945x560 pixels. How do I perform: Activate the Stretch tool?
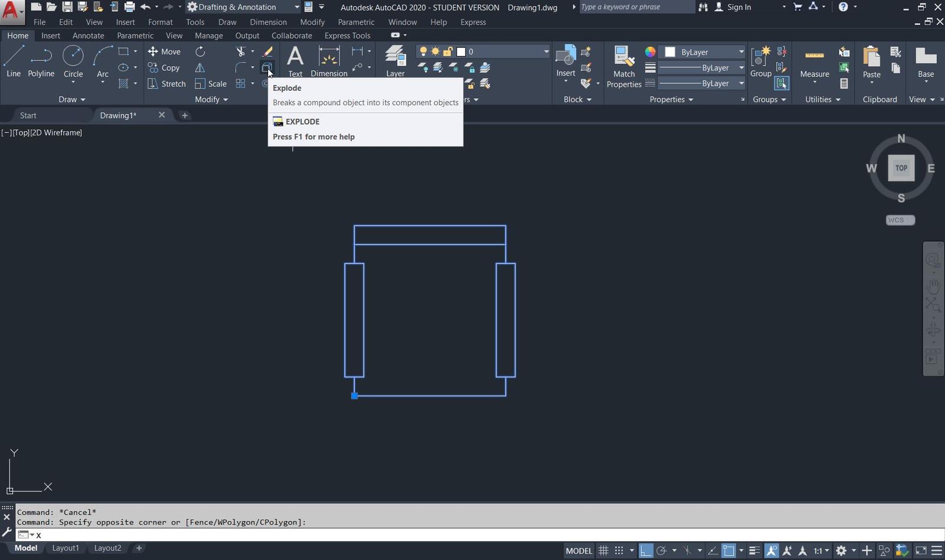pos(167,83)
